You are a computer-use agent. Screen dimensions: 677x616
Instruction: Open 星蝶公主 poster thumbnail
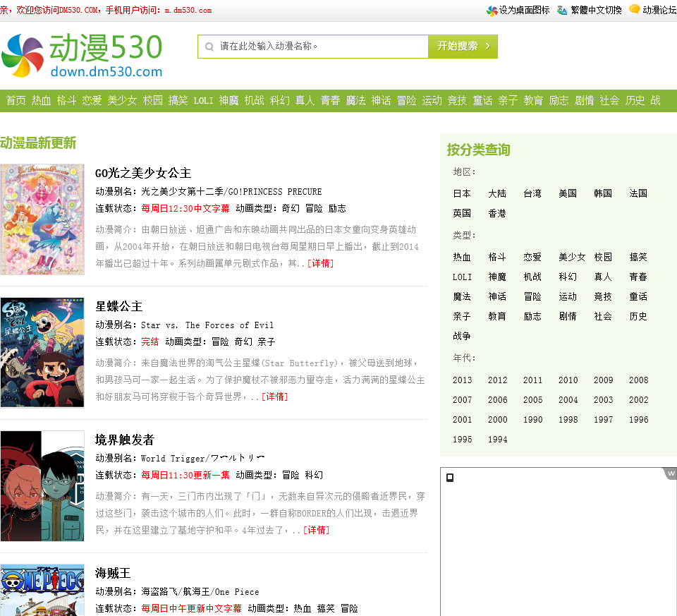pyautogui.click(x=42, y=353)
